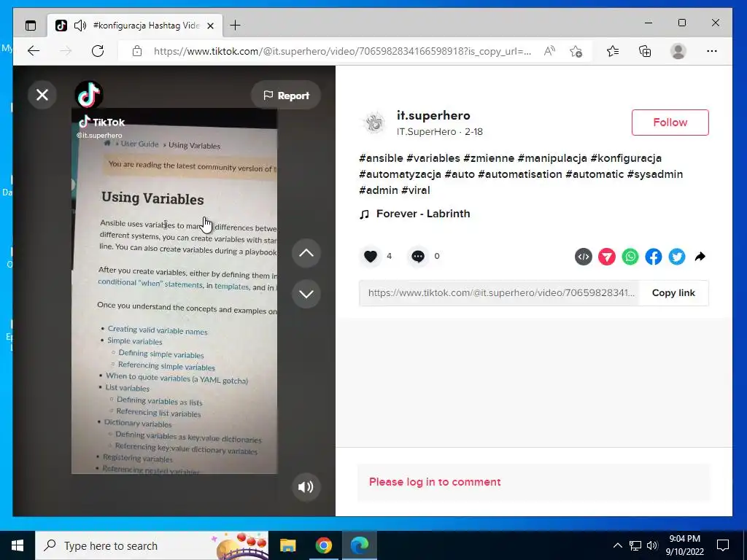
Task: Open File Explorer from taskbar
Action: point(287,545)
